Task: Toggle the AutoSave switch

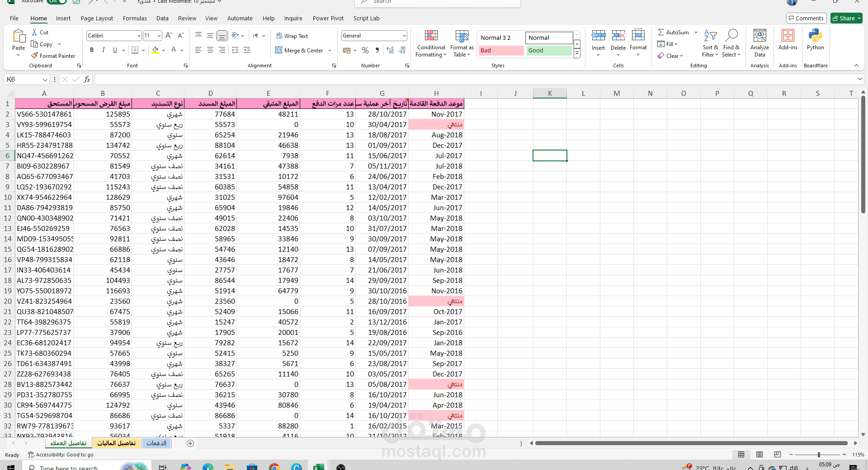Action: tap(56, 1)
